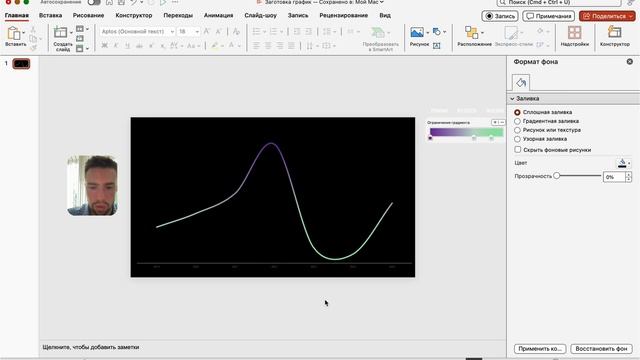
Task: Click the Section icon
Action: (80, 49)
